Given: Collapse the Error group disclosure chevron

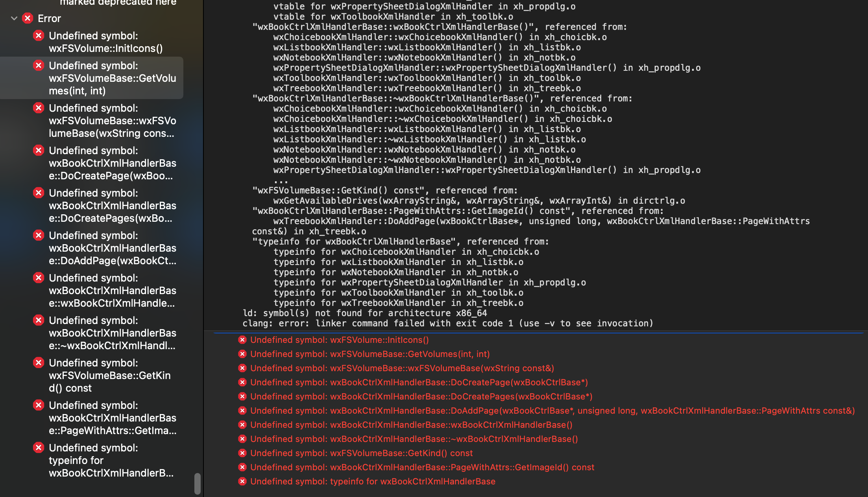Looking at the screenshot, I should coord(14,18).
